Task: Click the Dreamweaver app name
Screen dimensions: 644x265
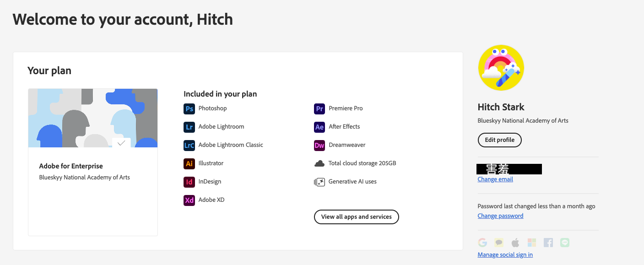Action: click(x=347, y=145)
